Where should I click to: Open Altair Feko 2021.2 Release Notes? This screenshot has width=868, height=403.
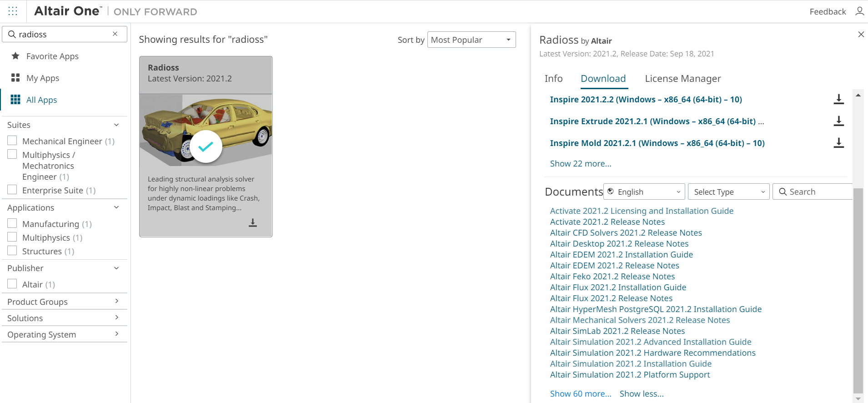tap(612, 277)
